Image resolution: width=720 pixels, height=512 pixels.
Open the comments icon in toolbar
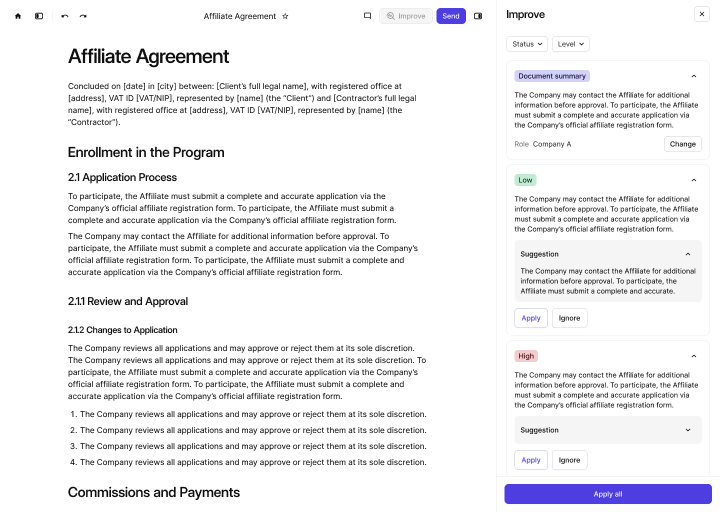[367, 16]
